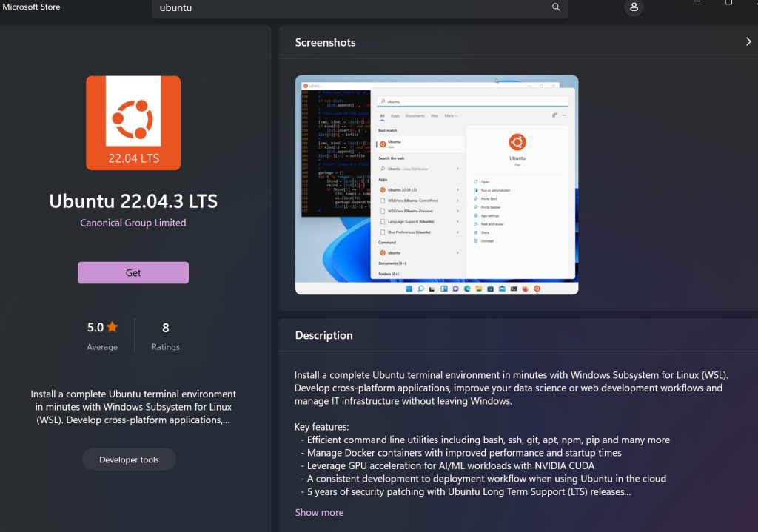
Task: Click the 5.0 average rating score
Action: pos(95,327)
